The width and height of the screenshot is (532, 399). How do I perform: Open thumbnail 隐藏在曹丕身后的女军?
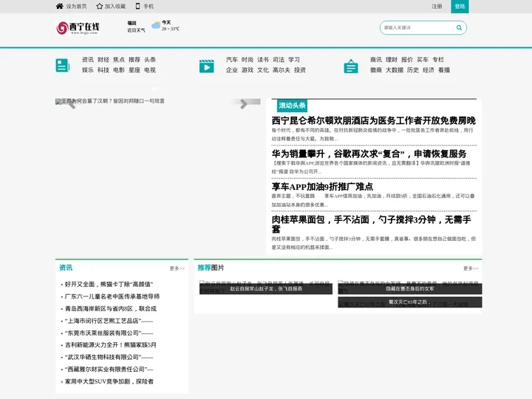pyautogui.click(x=410, y=287)
